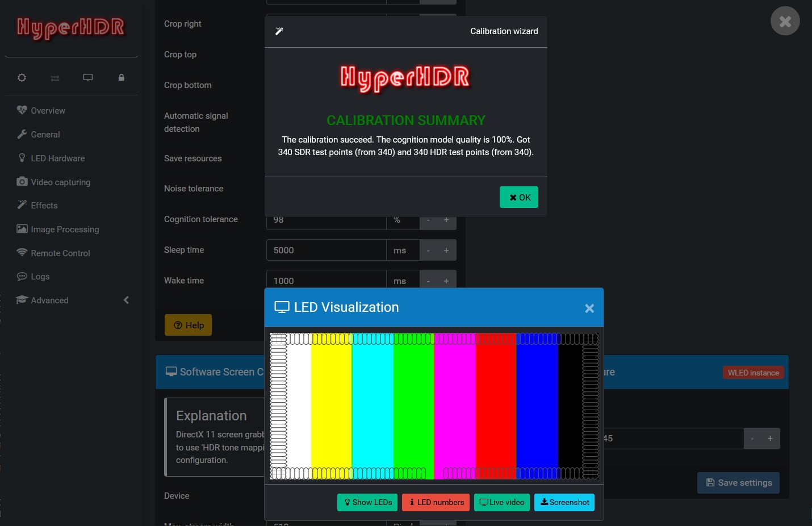Decrease Wake time with minus

coord(428,281)
